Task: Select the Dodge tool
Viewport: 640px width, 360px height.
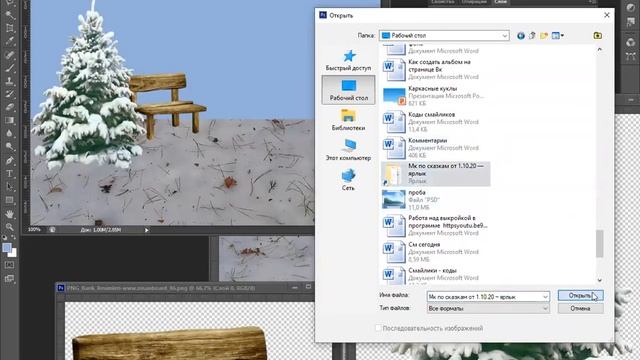Action: pyautogui.click(x=10, y=146)
